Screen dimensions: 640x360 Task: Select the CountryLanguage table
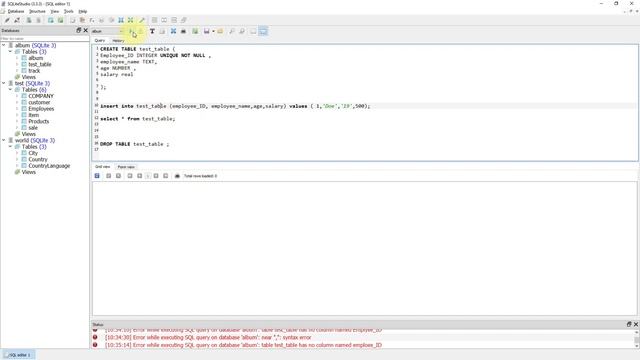[49, 166]
